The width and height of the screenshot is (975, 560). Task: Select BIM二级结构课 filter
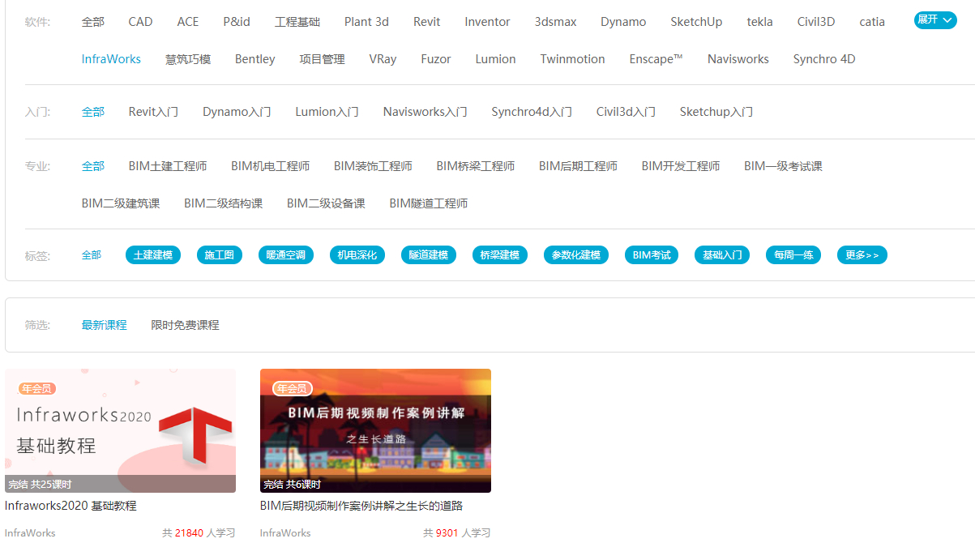point(224,203)
